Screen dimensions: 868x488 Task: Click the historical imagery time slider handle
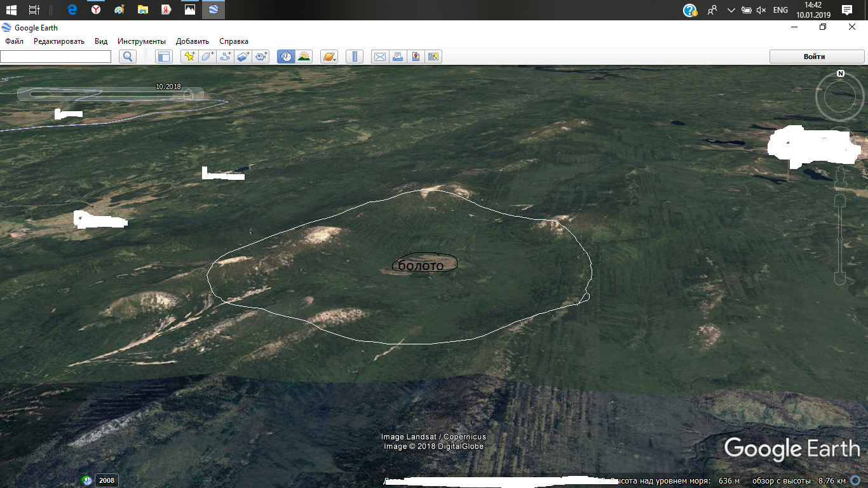pyautogui.click(x=188, y=94)
